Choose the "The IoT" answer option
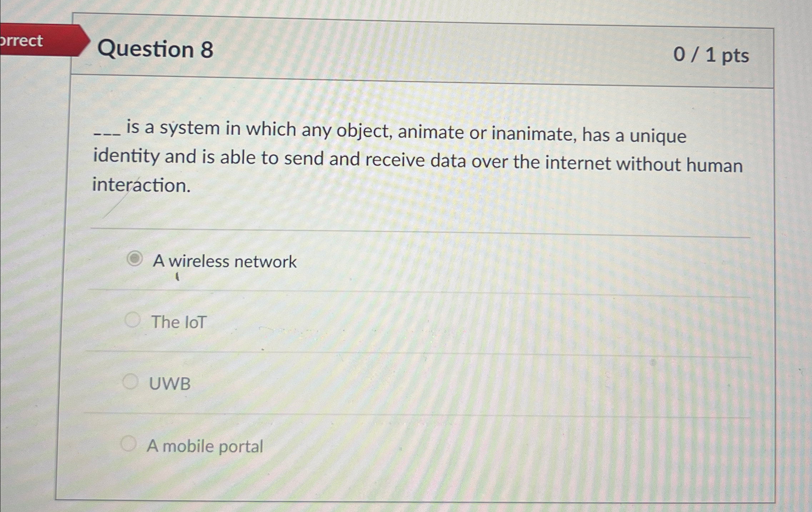Image resolution: width=812 pixels, height=512 pixels. tap(133, 320)
